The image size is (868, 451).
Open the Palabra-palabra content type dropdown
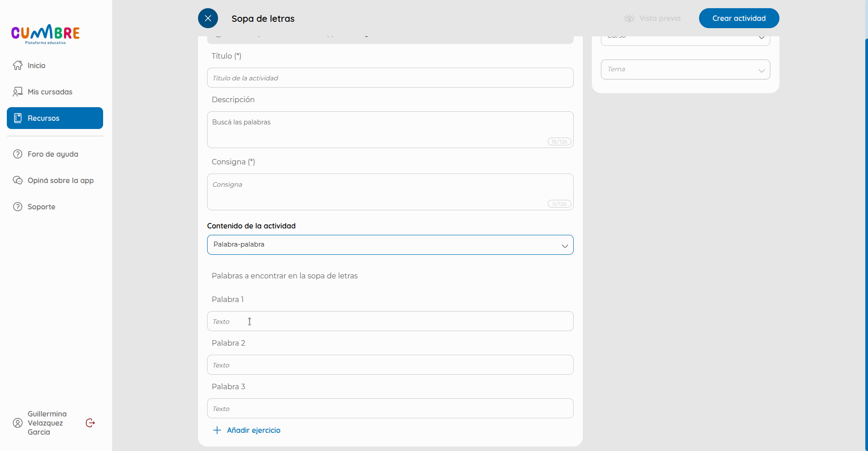pyautogui.click(x=390, y=245)
